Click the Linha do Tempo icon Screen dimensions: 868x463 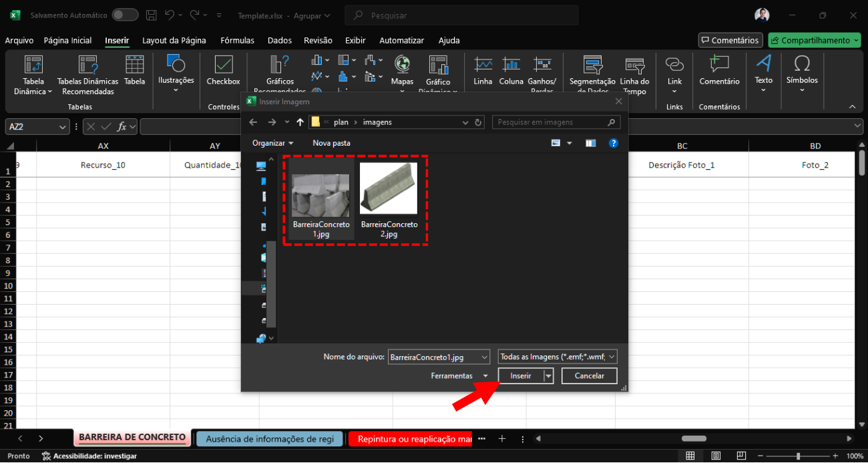point(634,65)
